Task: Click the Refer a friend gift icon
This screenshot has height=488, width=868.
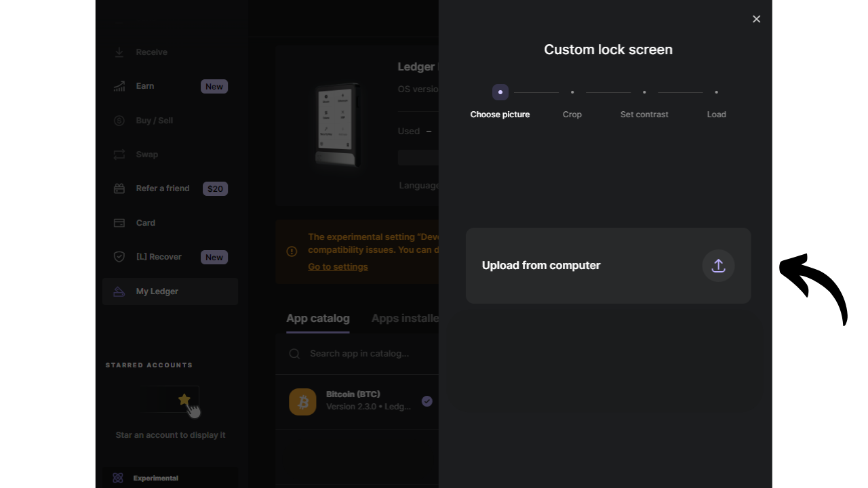Action: pos(119,188)
